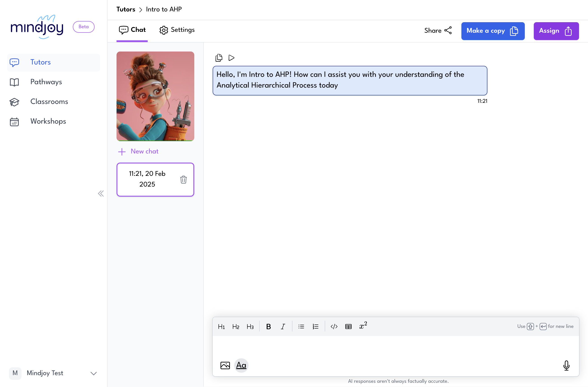
Task: Click the Intro to AHP breadcrumb
Action: pyautogui.click(x=164, y=9)
